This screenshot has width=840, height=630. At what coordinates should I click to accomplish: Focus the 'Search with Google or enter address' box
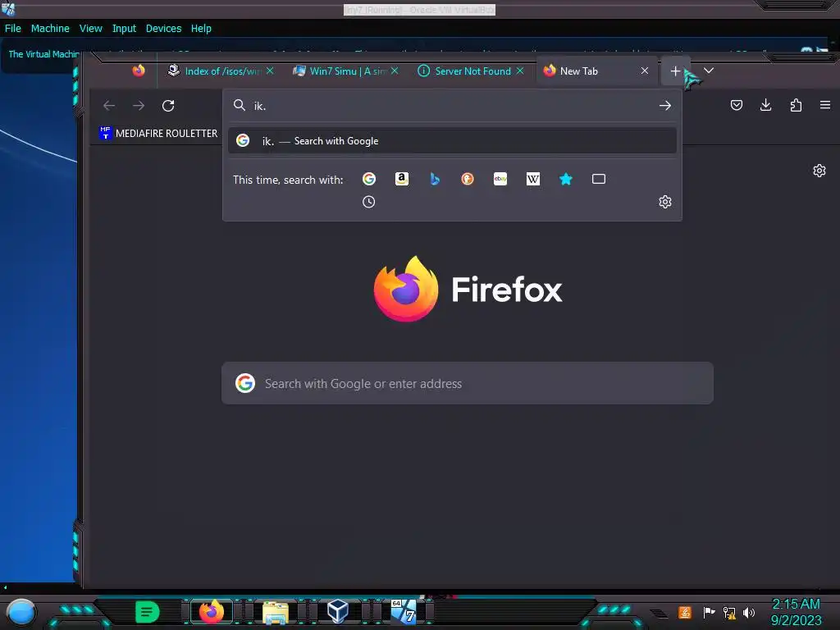tap(467, 383)
